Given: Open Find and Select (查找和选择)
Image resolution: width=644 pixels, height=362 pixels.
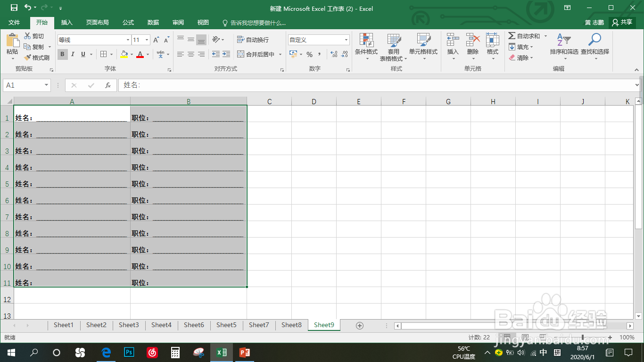Looking at the screenshot, I should (595, 46).
